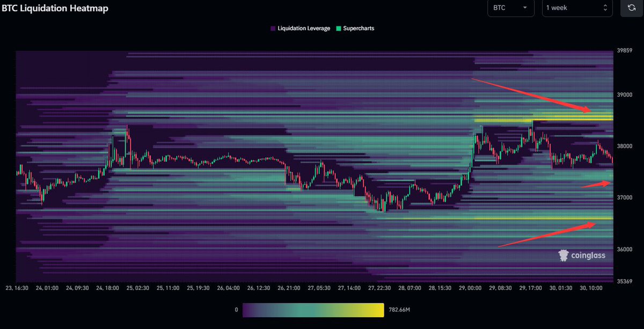Click the 25, 11:00 time axis label
644x329 pixels.
[x=167, y=289]
